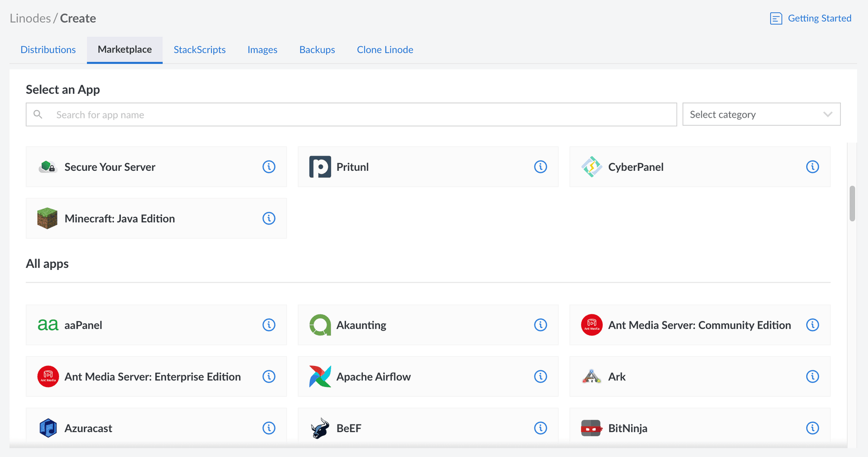The height and width of the screenshot is (457, 868).
Task: Select the Marketplace tab
Action: pyautogui.click(x=125, y=50)
